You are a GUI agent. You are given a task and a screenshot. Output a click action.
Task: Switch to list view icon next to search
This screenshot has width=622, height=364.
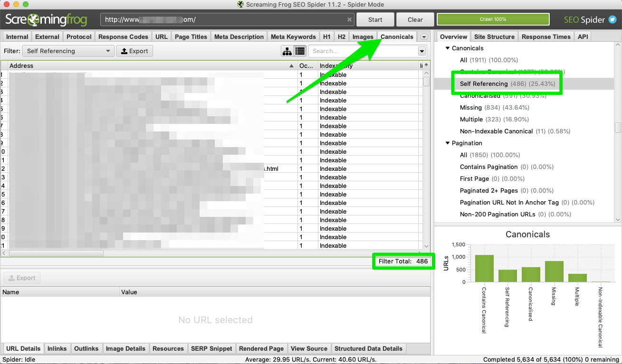tap(301, 51)
